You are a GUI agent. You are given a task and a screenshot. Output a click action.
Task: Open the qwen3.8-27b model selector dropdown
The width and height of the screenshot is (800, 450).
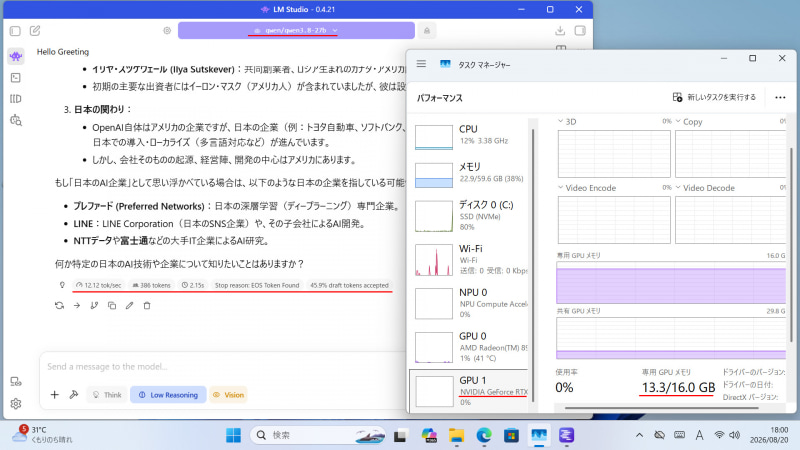(x=296, y=31)
